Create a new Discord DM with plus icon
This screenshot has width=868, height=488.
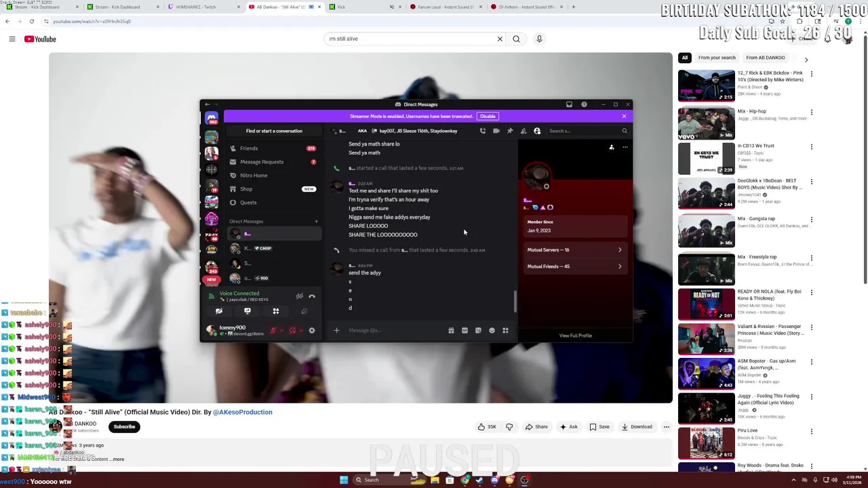(316, 221)
